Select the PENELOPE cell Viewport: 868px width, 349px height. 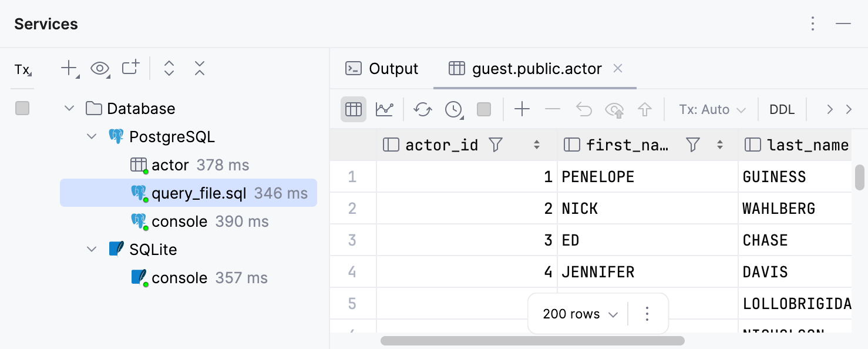click(x=648, y=177)
